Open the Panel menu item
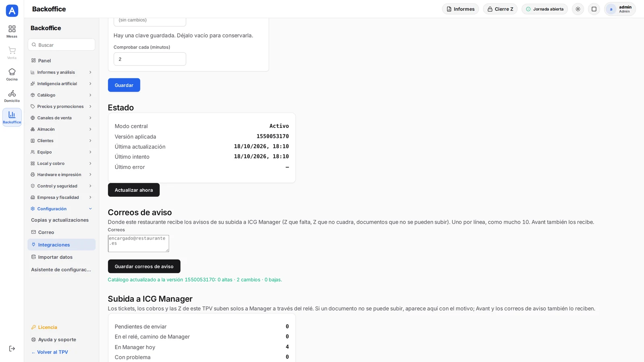Image resolution: width=644 pixels, height=362 pixels. [62, 61]
